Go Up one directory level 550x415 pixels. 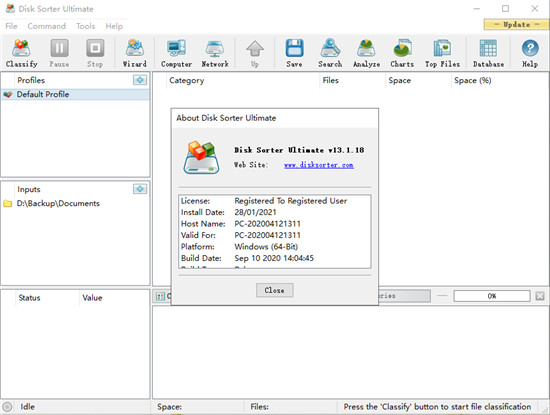click(255, 53)
